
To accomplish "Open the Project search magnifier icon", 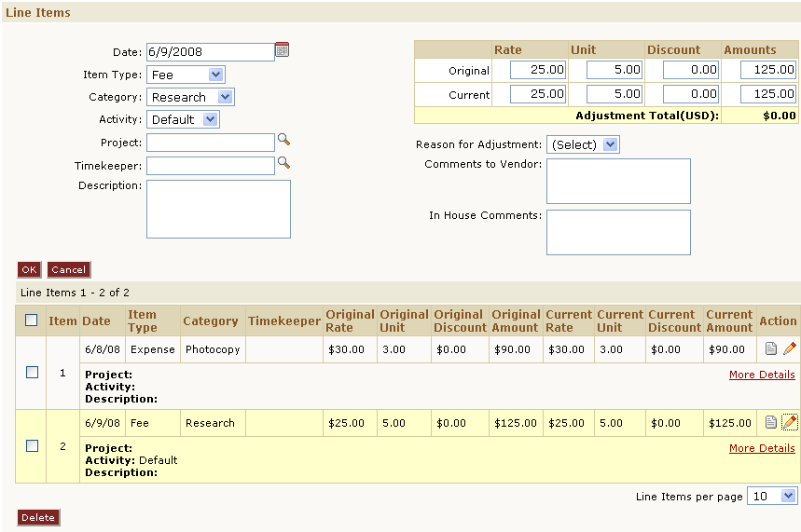I will click(x=283, y=140).
